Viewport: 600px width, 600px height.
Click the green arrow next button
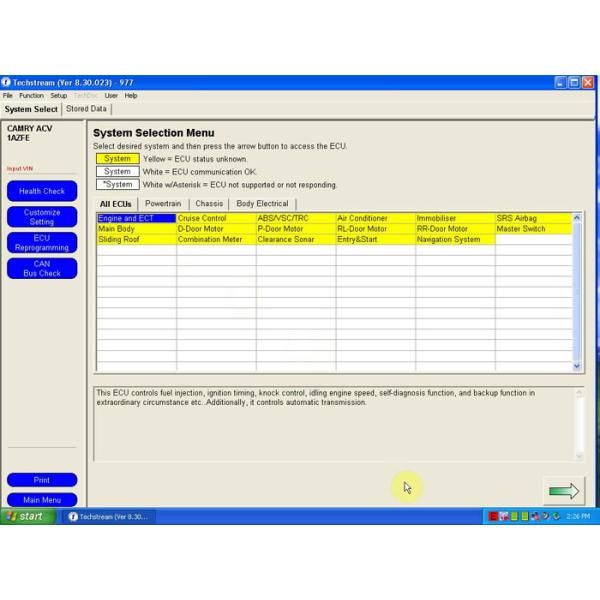[563, 490]
